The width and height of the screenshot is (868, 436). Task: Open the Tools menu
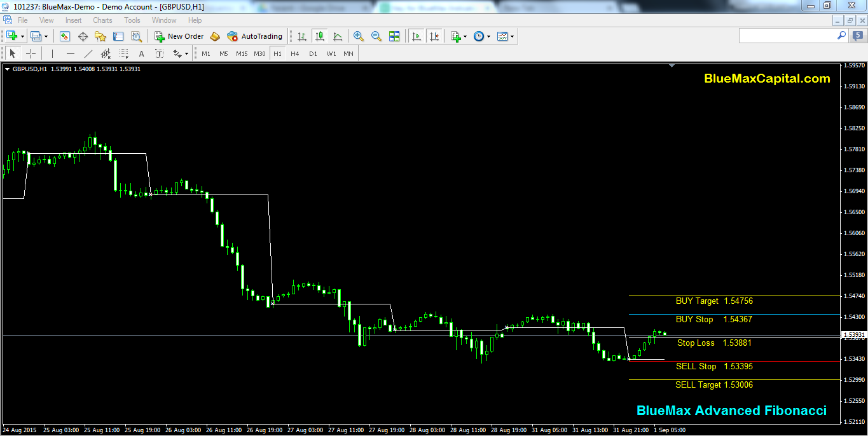click(x=132, y=20)
